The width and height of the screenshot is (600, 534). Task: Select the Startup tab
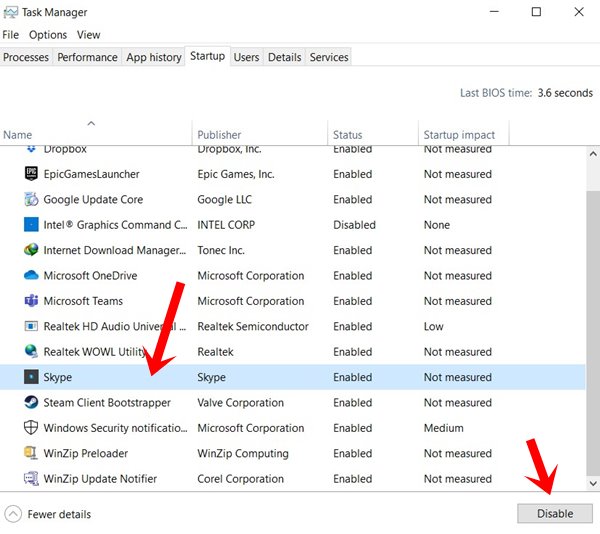click(207, 56)
